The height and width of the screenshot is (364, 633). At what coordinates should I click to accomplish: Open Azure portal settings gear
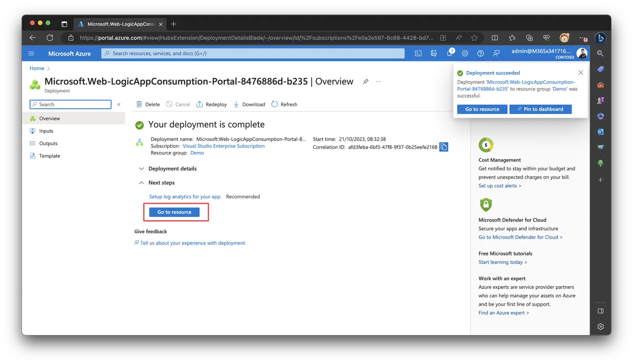(x=465, y=53)
